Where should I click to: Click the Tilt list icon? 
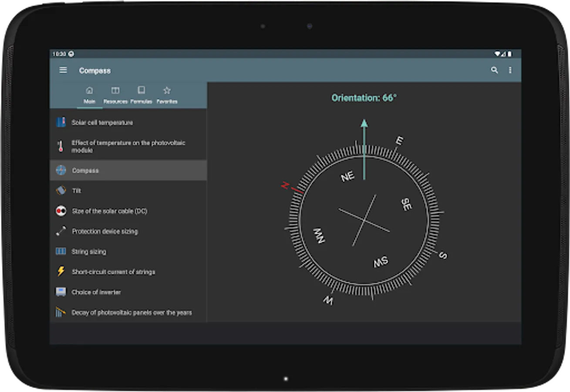click(61, 191)
